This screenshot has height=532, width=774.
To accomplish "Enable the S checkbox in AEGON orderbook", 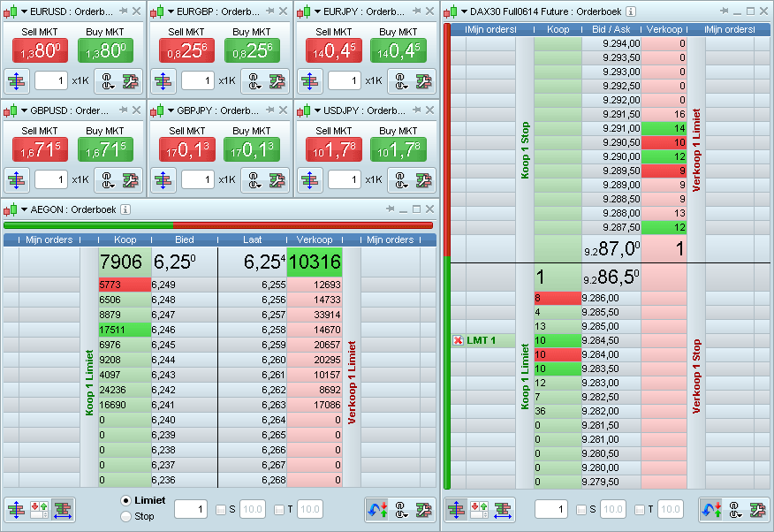I will (x=221, y=509).
